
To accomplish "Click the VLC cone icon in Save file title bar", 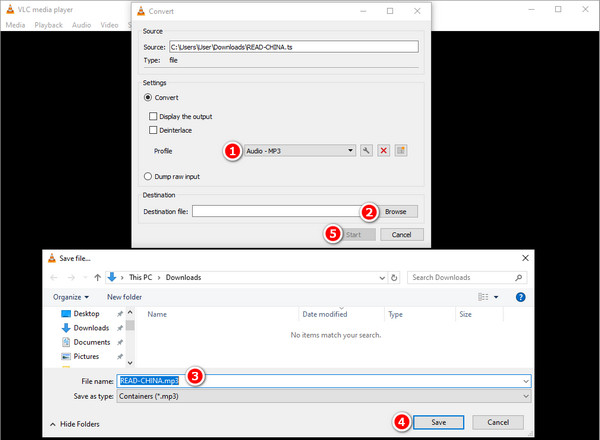I will [x=52, y=258].
